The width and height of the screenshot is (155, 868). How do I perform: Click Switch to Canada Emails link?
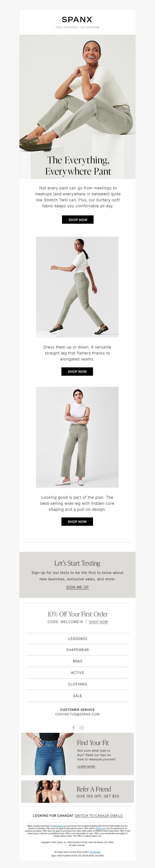pyautogui.click(x=99, y=816)
